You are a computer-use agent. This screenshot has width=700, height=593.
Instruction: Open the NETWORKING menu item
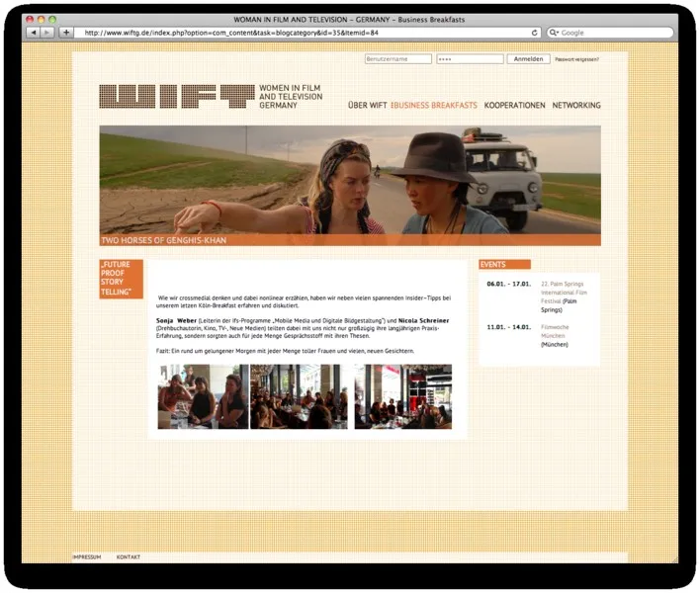(576, 106)
